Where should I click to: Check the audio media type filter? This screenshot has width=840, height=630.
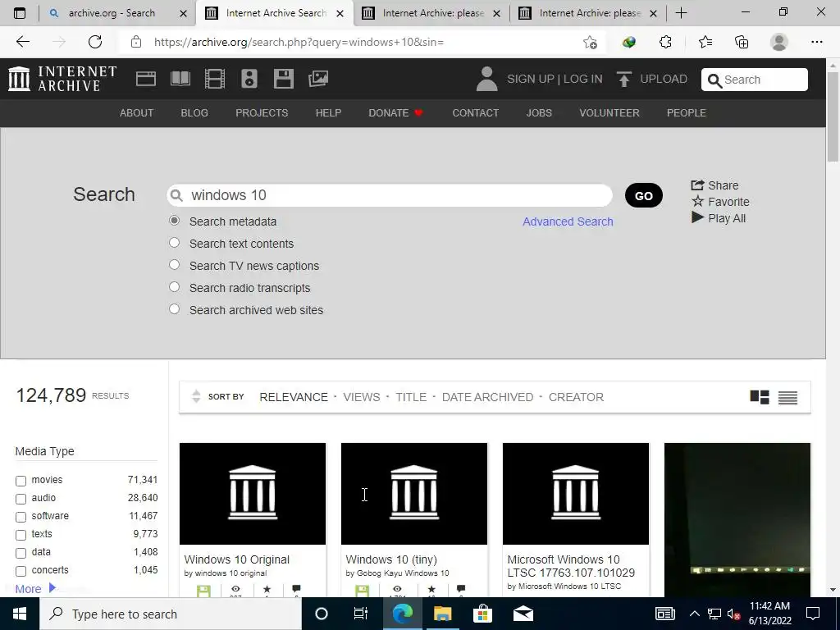[21, 499]
